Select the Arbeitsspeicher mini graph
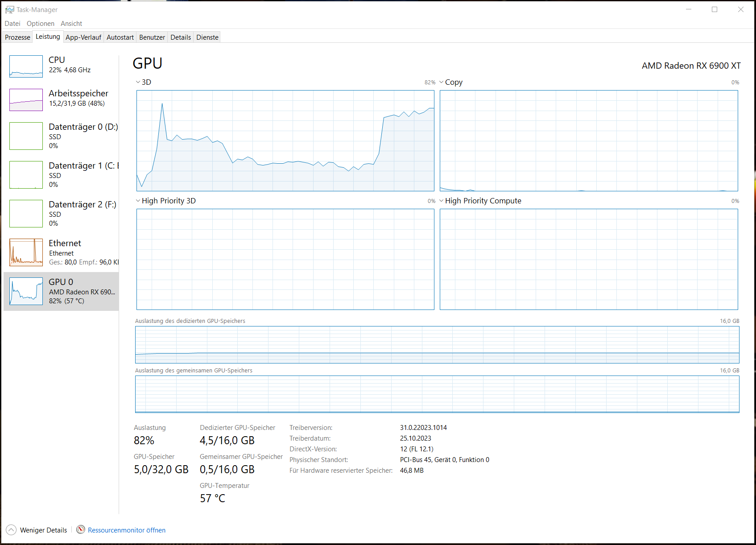This screenshot has height=545, width=756. tap(26, 100)
